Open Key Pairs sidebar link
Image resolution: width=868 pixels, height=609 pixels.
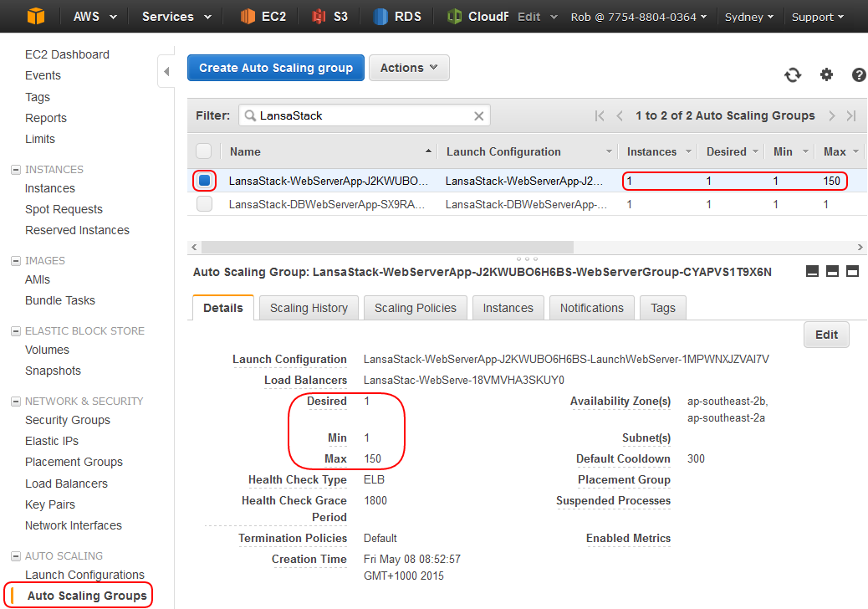click(50, 504)
